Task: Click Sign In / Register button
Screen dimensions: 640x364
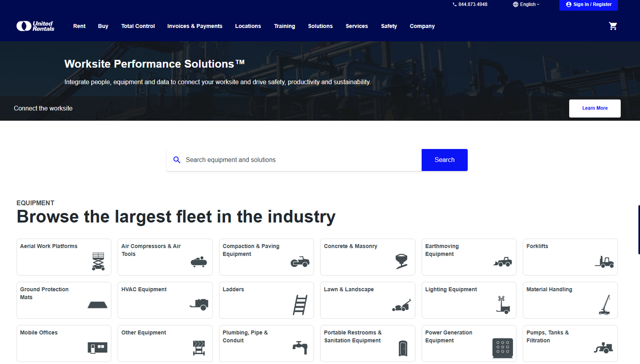Action: (x=588, y=5)
